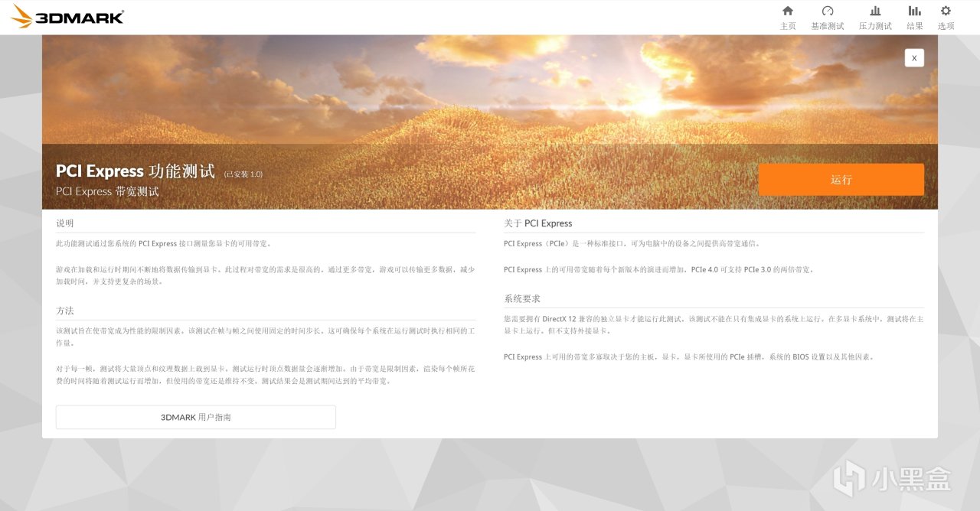Open the 结果 results chart icon
Viewport: 980px width, 511px height.
(x=915, y=11)
